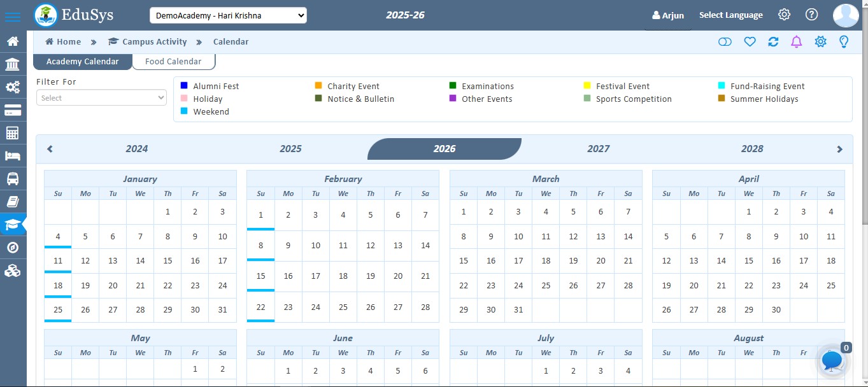The height and width of the screenshot is (387, 868).
Task: Select the Transport bus icon in sidebar
Action: pos(13,178)
